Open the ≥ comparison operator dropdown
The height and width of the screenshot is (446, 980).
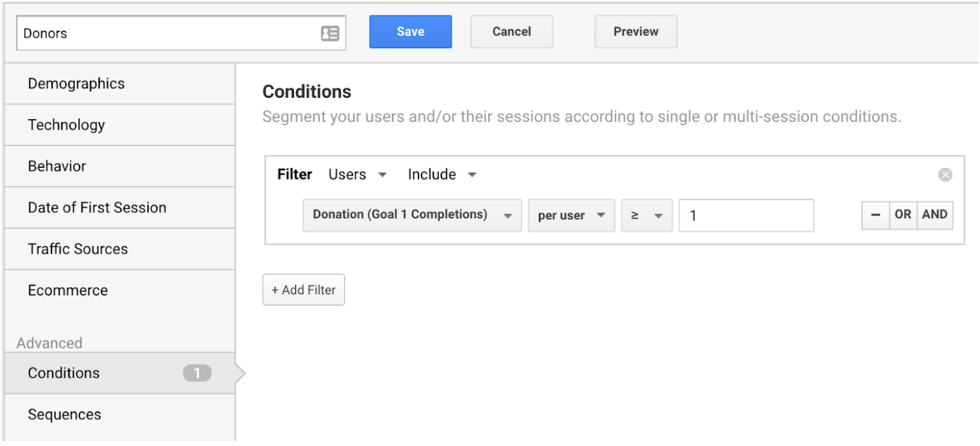(x=647, y=215)
